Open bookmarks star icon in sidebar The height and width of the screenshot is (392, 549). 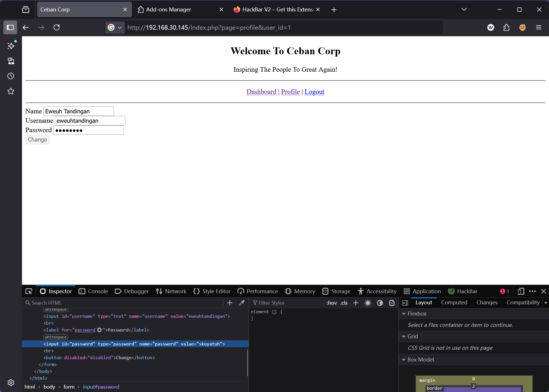pyautogui.click(x=11, y=91)
